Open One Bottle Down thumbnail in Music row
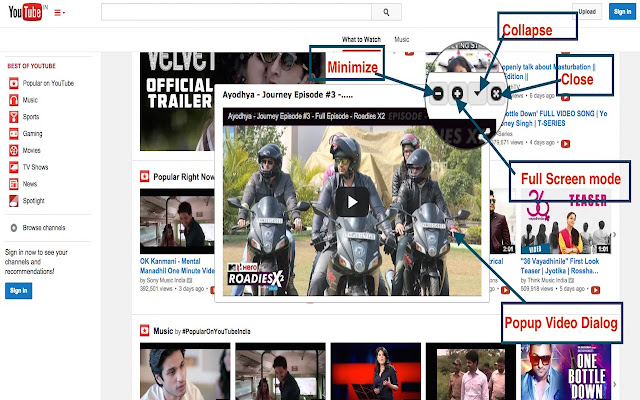The height and width of the screenshot is (400, 640). 566,371
